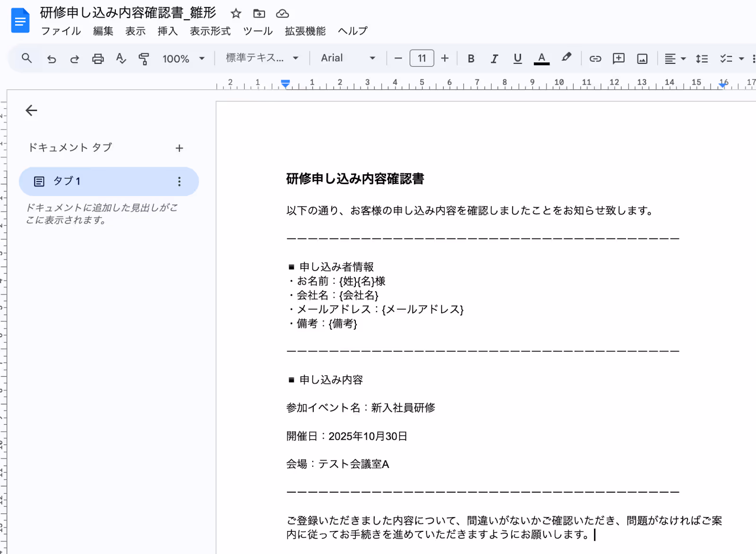This screenshot has width=756, height=554.
Task: Open the Google Docs home icon
Action: coord(20,21)
